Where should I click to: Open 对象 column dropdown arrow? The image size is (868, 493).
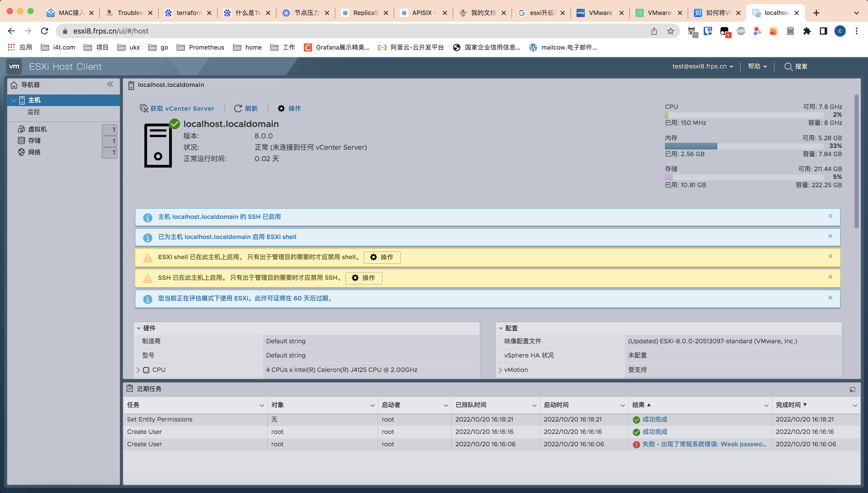point(372,405)
